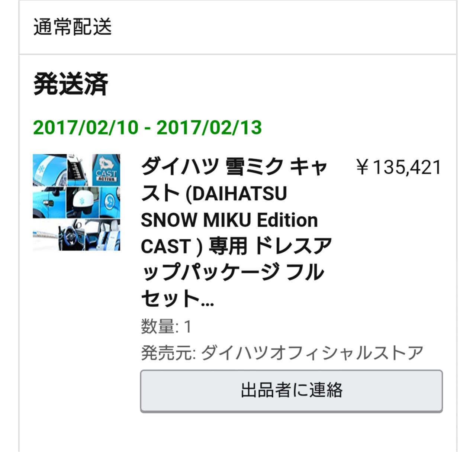
Task: Select the ￥135,421 price text
Action: [398, 167]
